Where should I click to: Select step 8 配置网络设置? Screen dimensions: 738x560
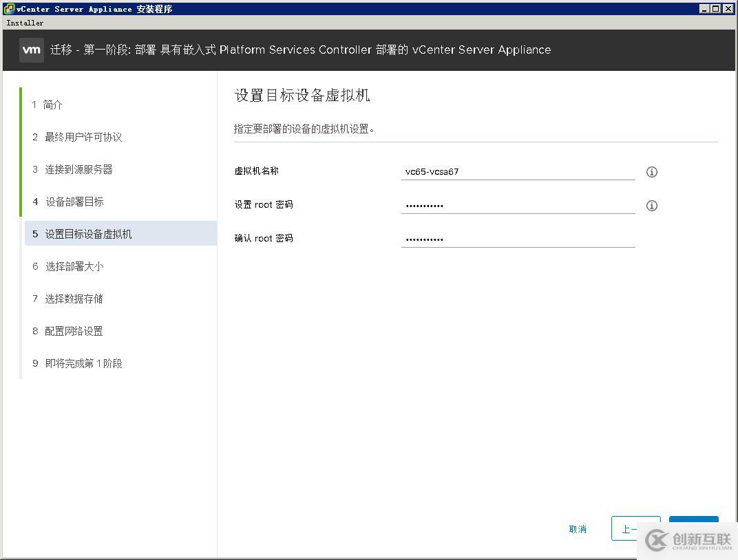[x=67, y=331]
